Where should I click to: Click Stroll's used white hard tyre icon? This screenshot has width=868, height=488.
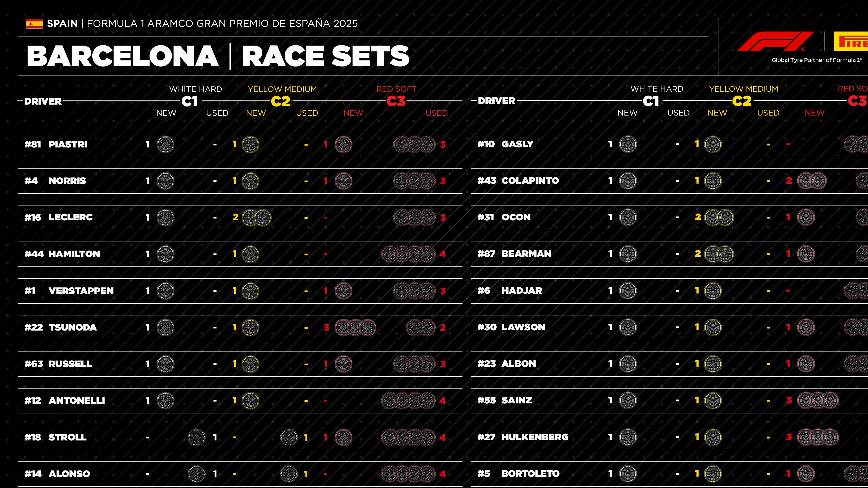(x=197, y=437)
